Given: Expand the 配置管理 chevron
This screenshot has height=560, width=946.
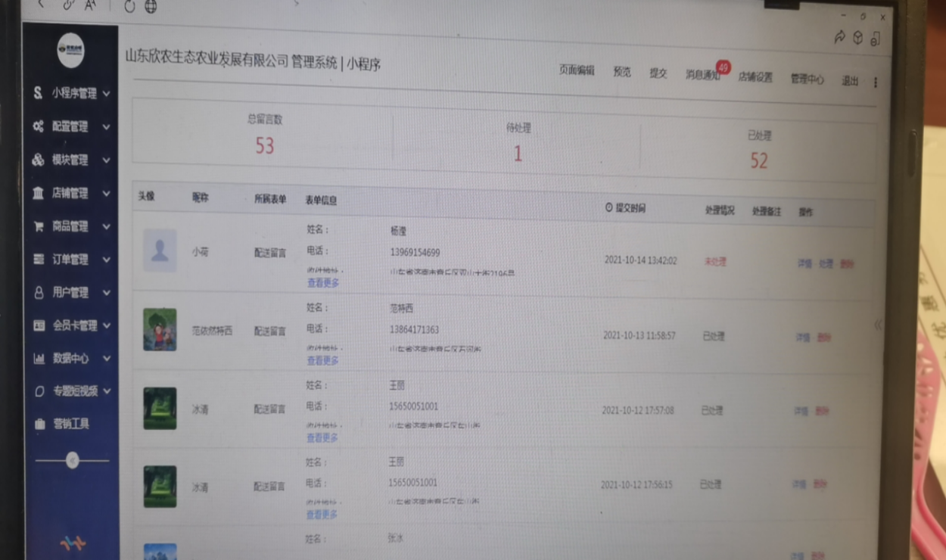Looking at the screenshot, I should tap(106, 127).
